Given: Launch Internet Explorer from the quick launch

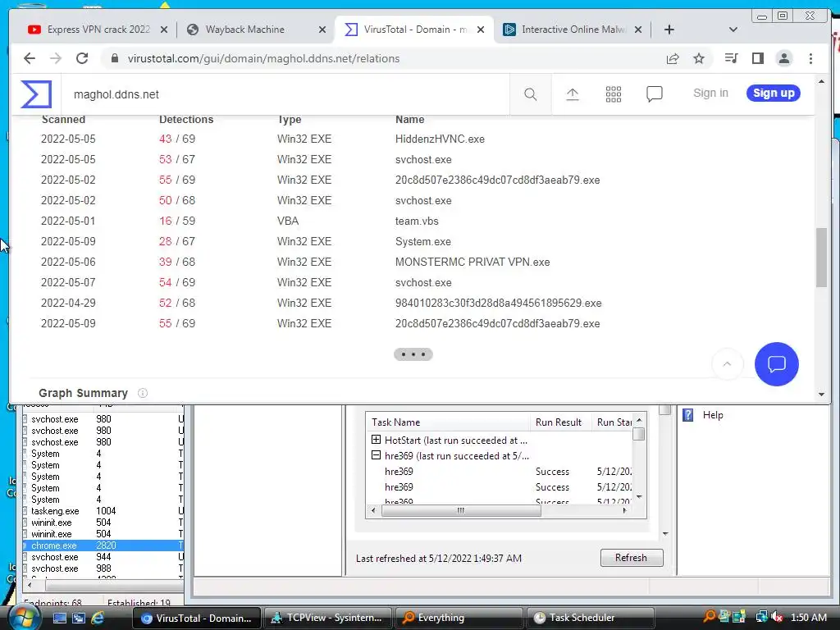Looking at the screenshot, I should pyautogui.click(x=98, y=618).
